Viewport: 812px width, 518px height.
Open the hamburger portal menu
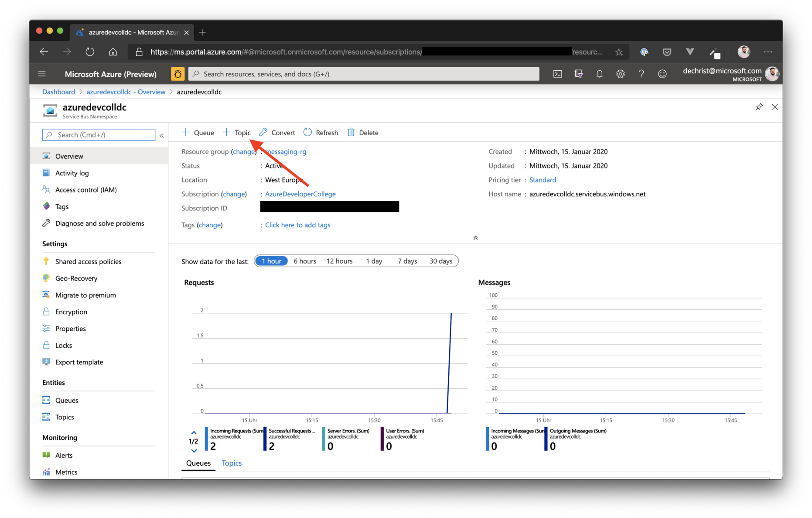[x=42, y=74]
